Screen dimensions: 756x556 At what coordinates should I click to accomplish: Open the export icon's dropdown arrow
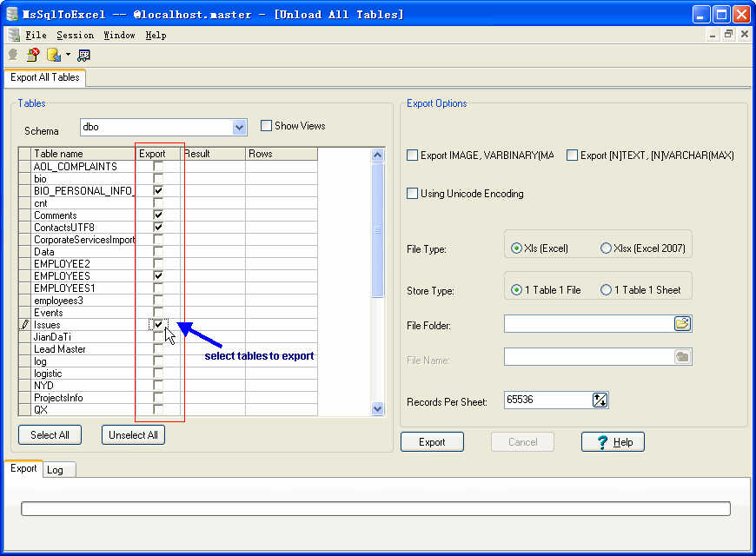tap(68, 55)
